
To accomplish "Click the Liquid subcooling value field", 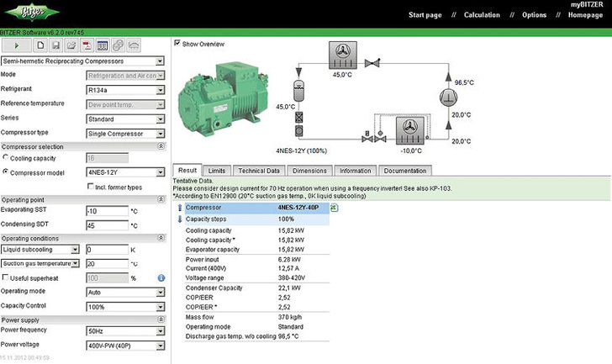I will 107,250.
